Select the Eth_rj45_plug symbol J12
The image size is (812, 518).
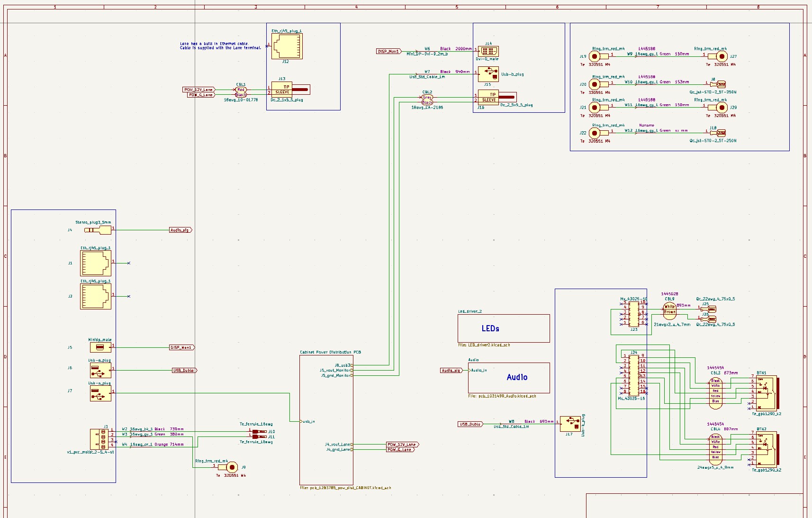click(286, 45)
